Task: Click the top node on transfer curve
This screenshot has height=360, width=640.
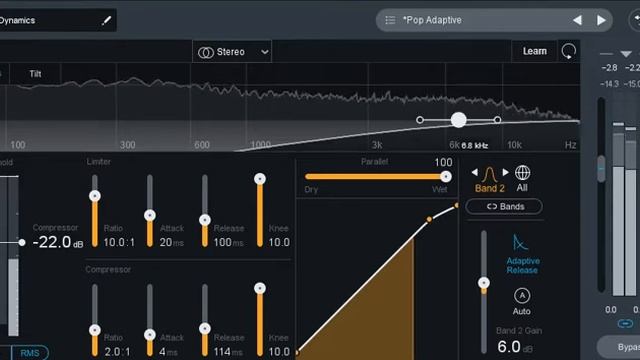Action: click(x=456, y=205)
